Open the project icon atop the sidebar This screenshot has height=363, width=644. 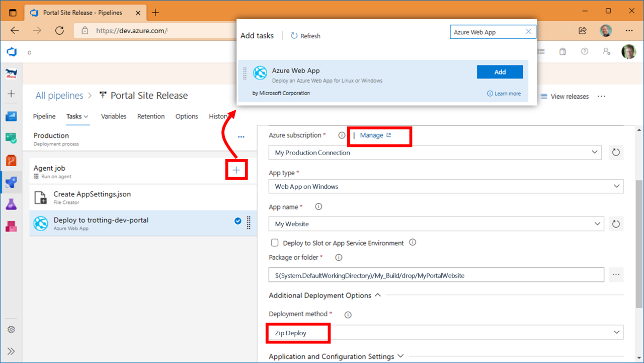(11, 74)
